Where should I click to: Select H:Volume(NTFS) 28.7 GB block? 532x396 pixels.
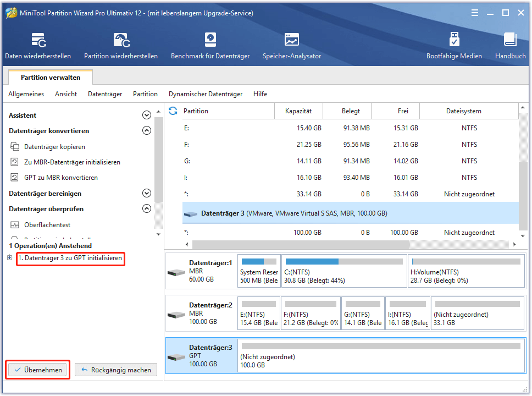pyautogui.click(x=466, y=271)
